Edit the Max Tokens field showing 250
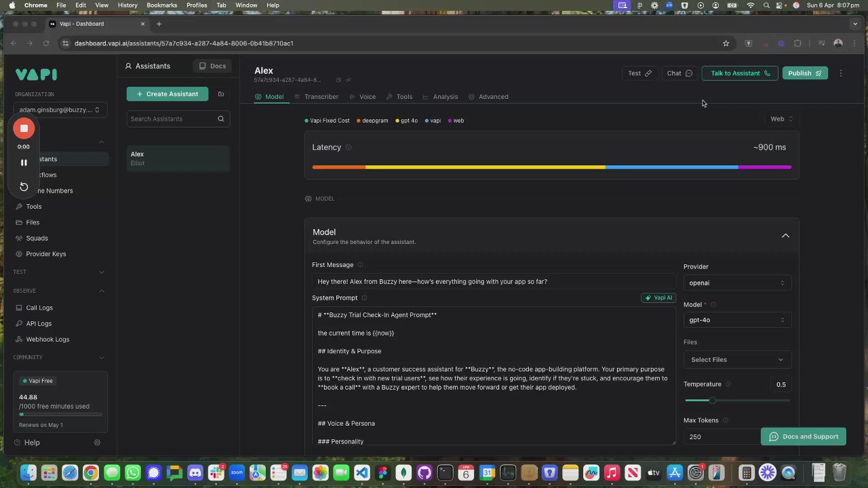Viewport: 868px width, 488px height. (x=720, y=437)
